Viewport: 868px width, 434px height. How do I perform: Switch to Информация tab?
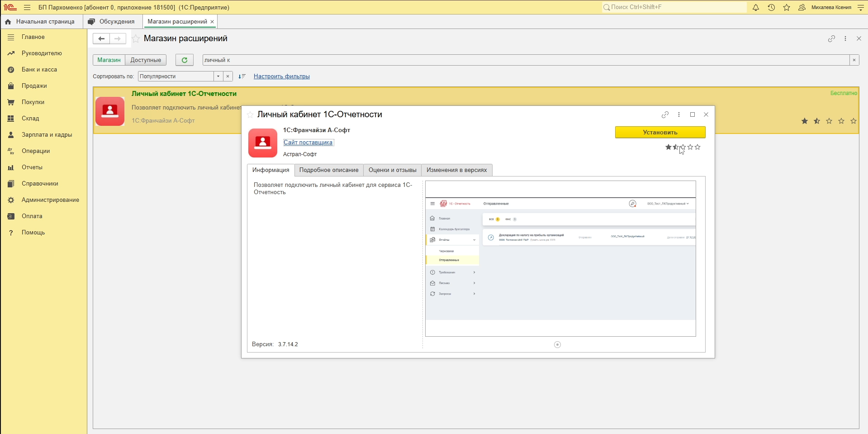coord(270,170)
